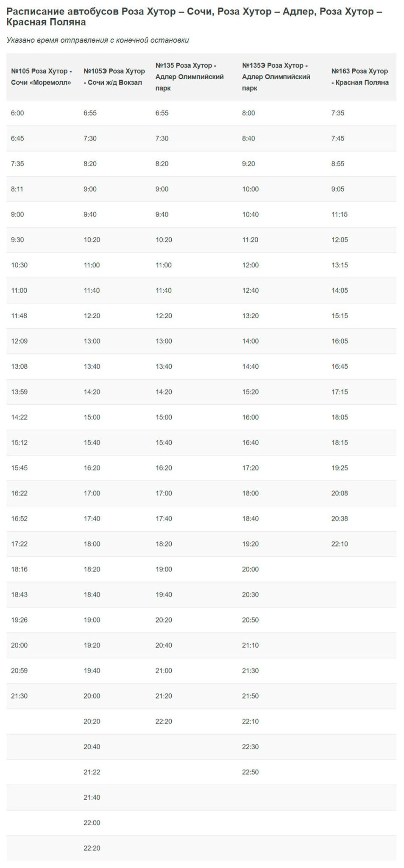This screenshot has height=868, width=404.
Task: Select the 13:59 departure time
Action: coord(19,392)
